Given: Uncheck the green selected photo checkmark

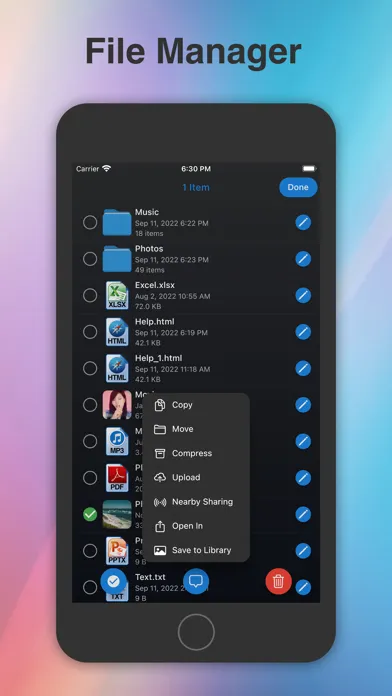Looking at the screenshot, I should (90, 514).
